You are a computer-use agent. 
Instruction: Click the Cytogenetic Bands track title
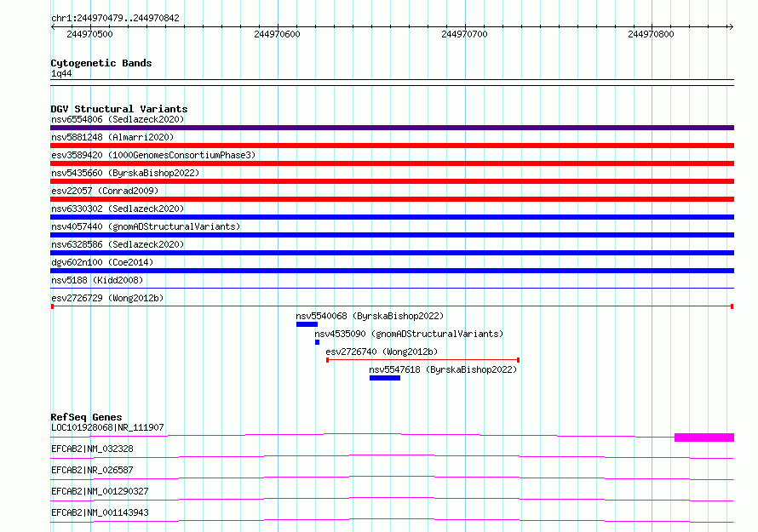101,63
